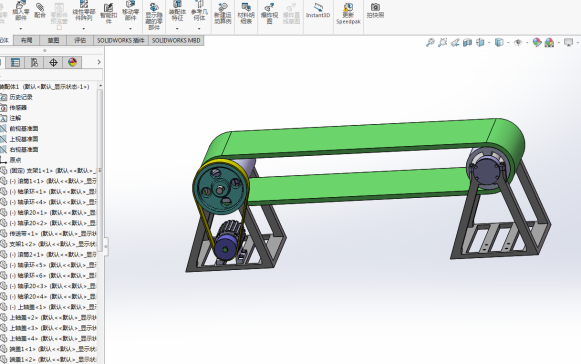Screen dimensions: 581x364
Task: Click Zoom to Fit magnifier in view toolbar
Action: [430, 43]
